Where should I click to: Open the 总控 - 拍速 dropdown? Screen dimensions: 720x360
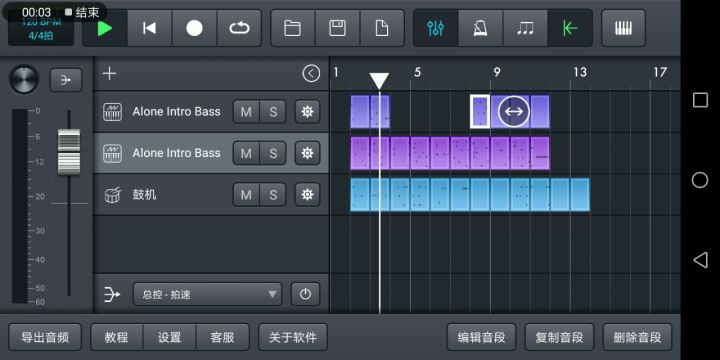pyautogui.click(x=207, y=294)
